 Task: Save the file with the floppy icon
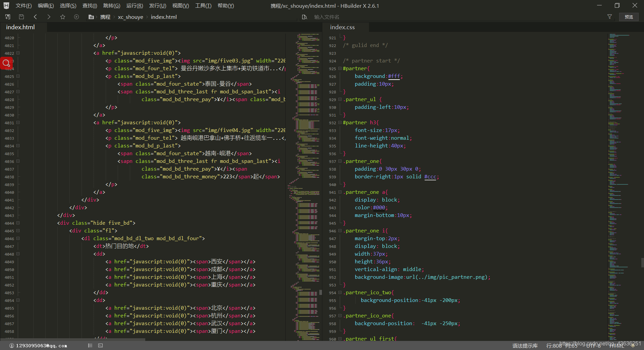pyautogui.click(x=21, y=17)
